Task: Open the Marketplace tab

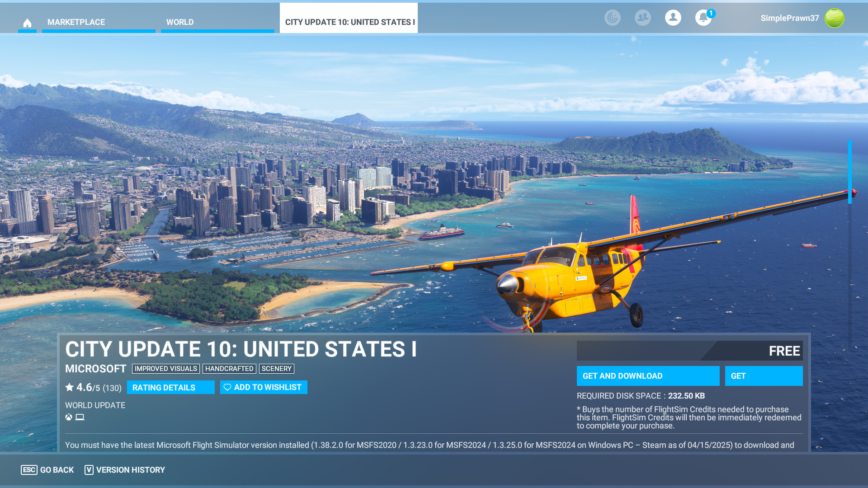Action: [99, 22]
